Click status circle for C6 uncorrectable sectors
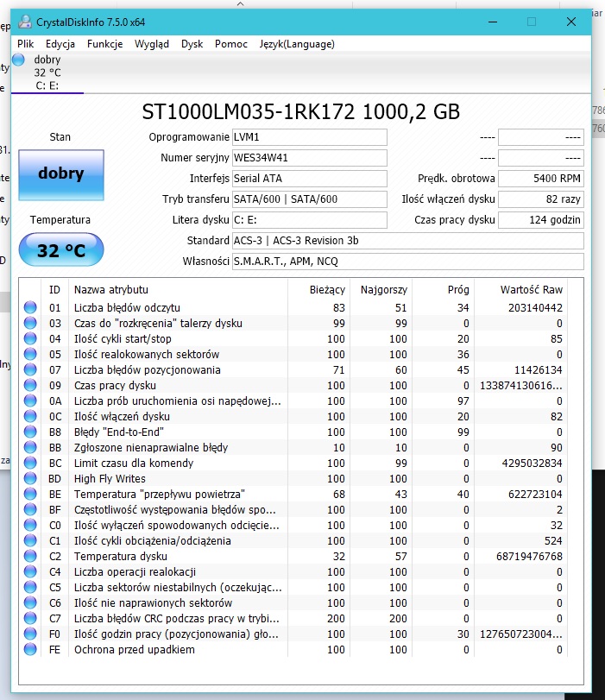The height and width of the screenshot is (700, 605). point(30,602)
